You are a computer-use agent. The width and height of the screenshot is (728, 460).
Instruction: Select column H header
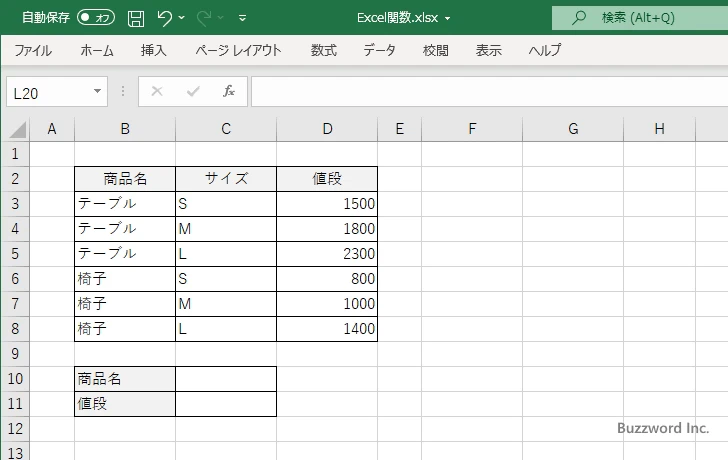pos(660,129)
